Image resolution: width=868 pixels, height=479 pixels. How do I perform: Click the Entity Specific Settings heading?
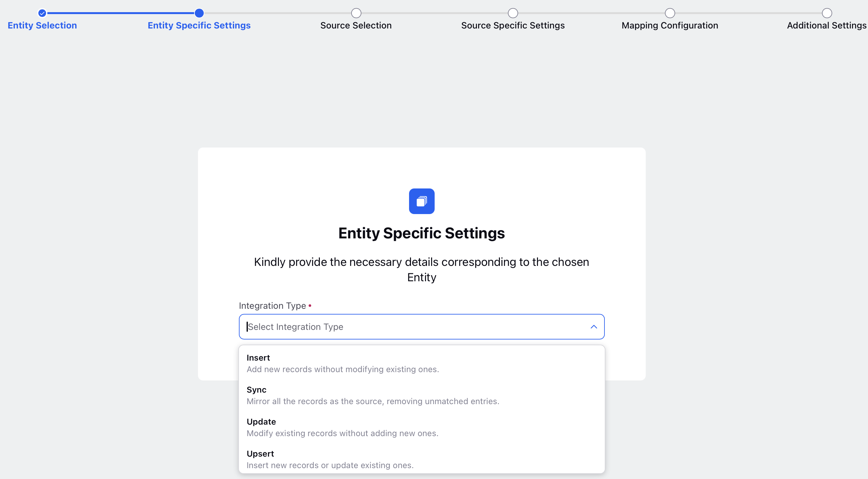422,233
